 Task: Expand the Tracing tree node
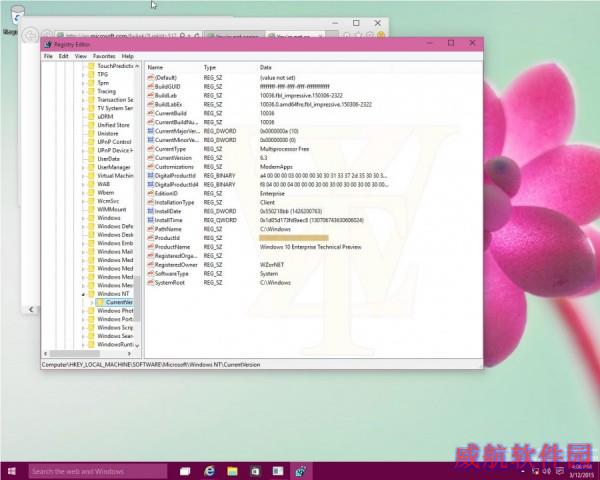[x=83, y=91]
